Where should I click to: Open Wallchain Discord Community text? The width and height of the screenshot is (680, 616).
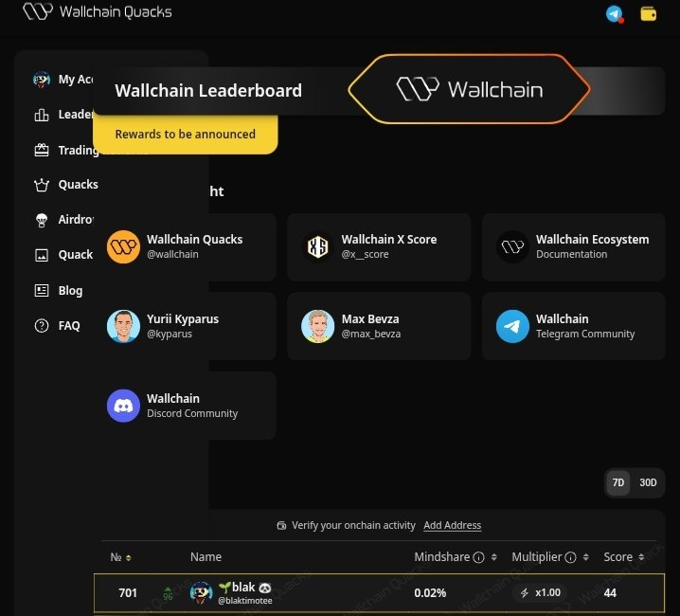(x=192, y=406)
